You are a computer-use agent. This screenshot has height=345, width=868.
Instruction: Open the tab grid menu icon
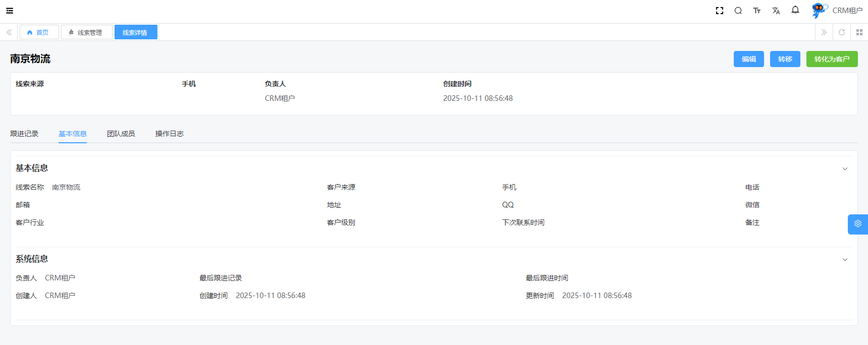click(x=859, y=32)
